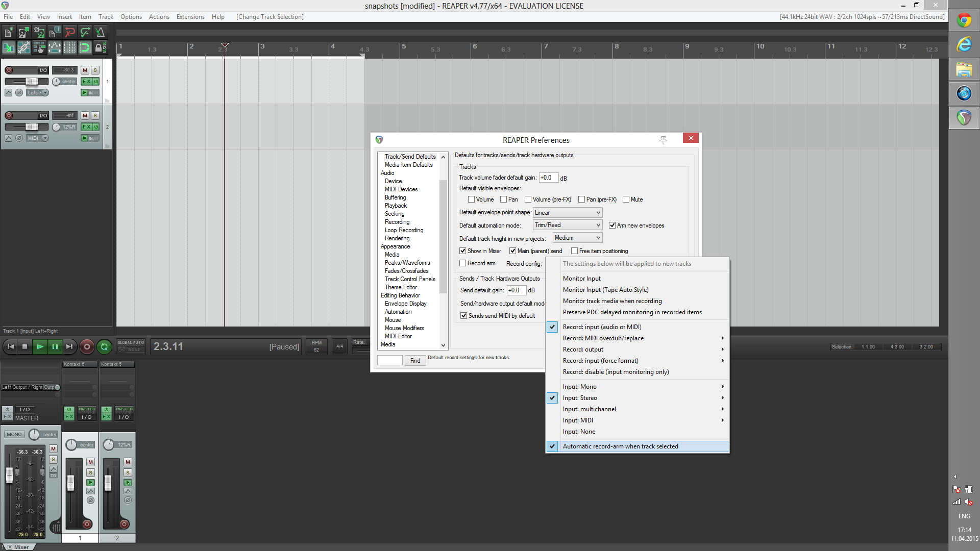The width and height of the screenshot is (980, 551).
Task: Select Recording in preferences tree
Action: point(397,222)
